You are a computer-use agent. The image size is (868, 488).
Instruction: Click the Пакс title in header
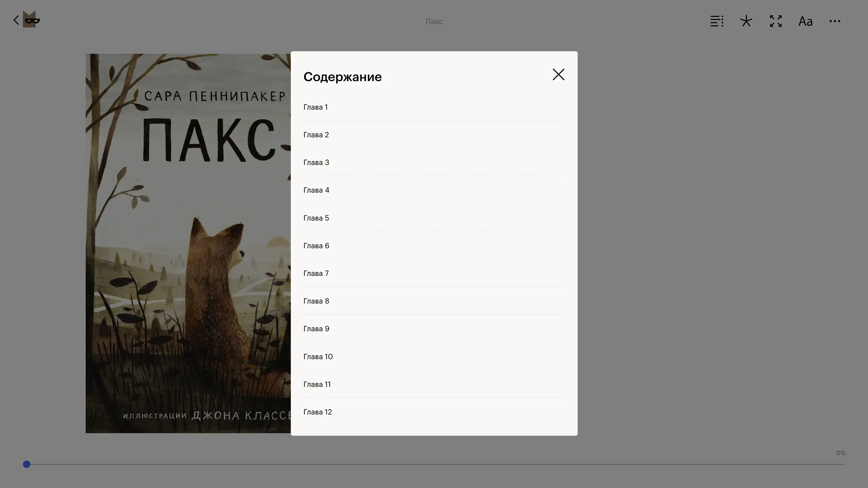pyautogui.click(x=434, y=22)
